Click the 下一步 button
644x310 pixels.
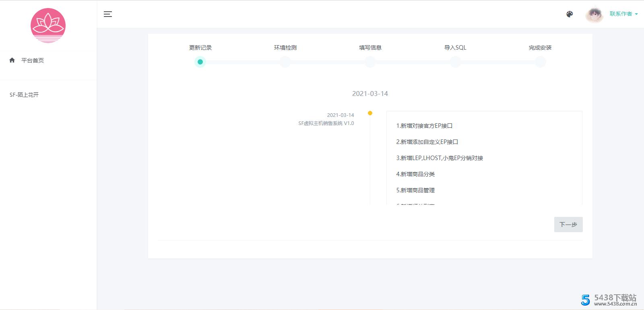tap(568, 225)
